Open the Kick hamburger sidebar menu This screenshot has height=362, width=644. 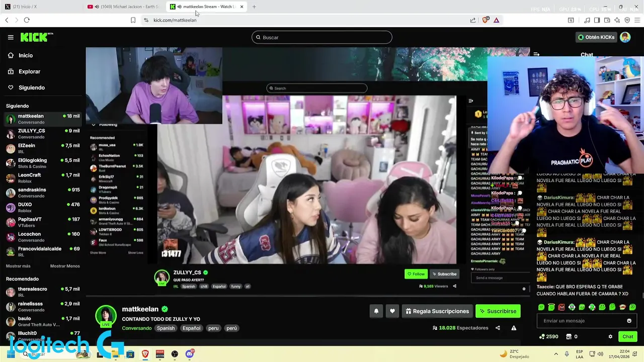click(11, 37)
